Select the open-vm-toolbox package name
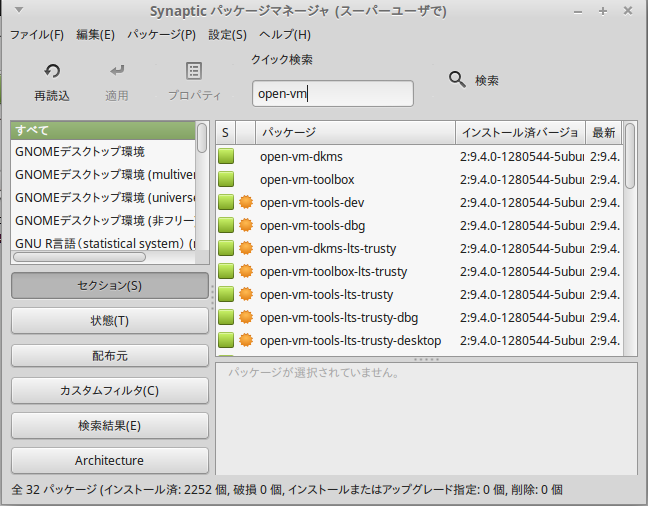 (307, 179)
